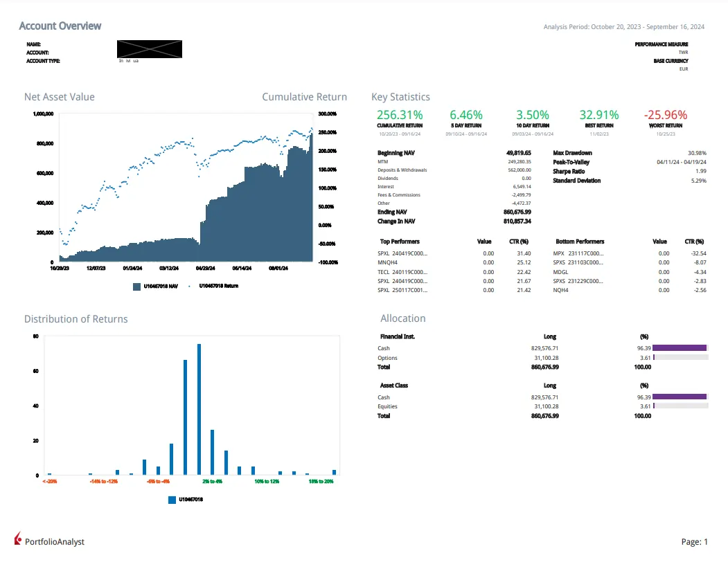Click the Distribution of Returns legend square

(172, 499)
